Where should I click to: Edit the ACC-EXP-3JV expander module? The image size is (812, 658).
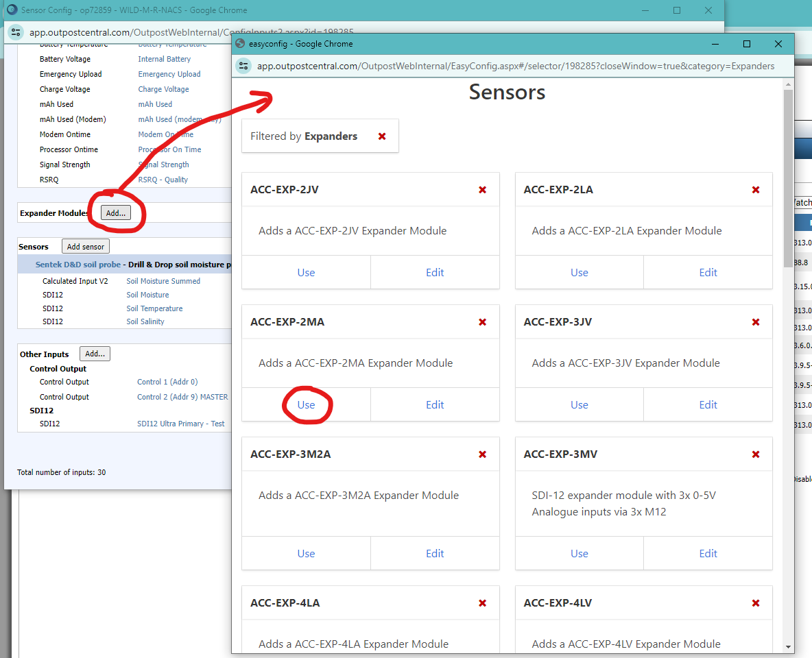[708, 405]
